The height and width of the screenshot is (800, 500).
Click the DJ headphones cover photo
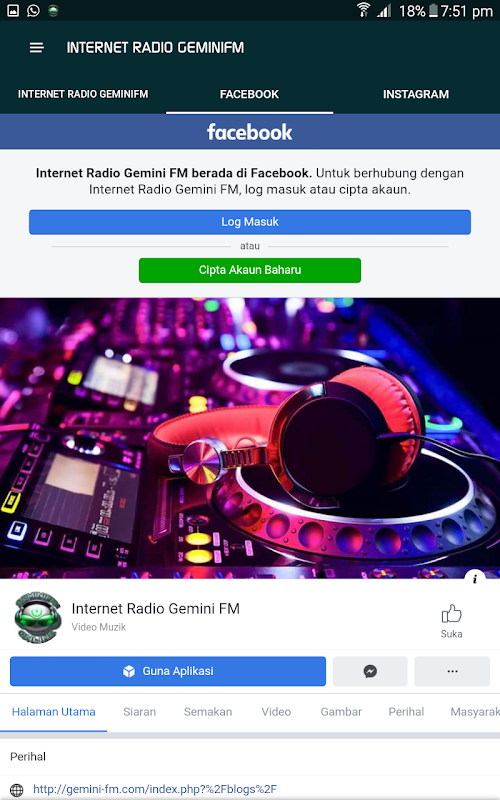coord(250,438)
